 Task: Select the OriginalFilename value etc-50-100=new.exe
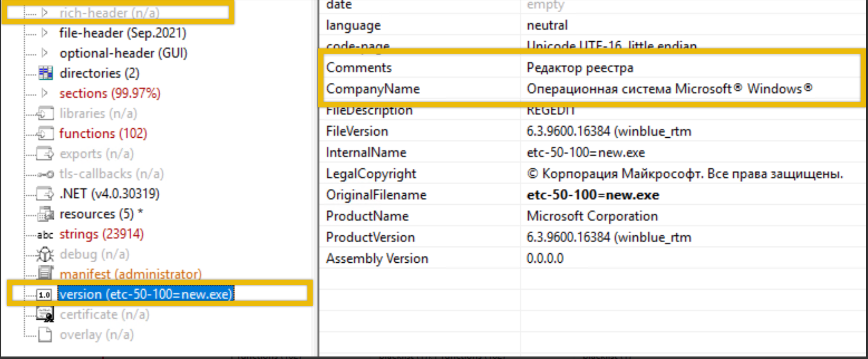pyautogui.click(x=593, y=195)
